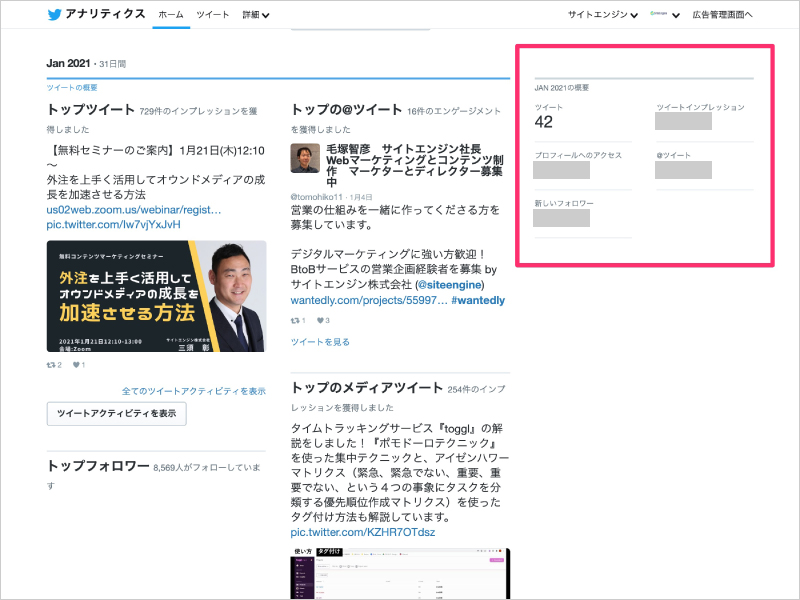The height and width of the screenshot is (600, 800).
Task: Click the 新しいフォロワー label
Action: point(564,203)
